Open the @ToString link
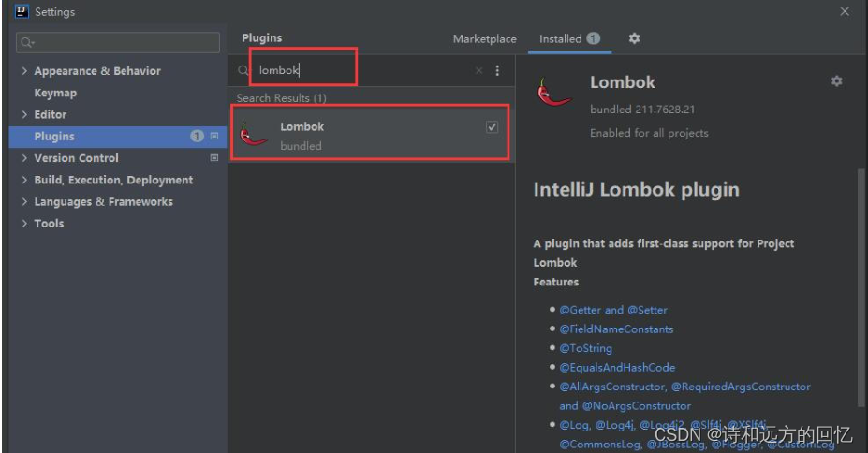The height and width of the screenshot is (453, 868). coord(585,348)
